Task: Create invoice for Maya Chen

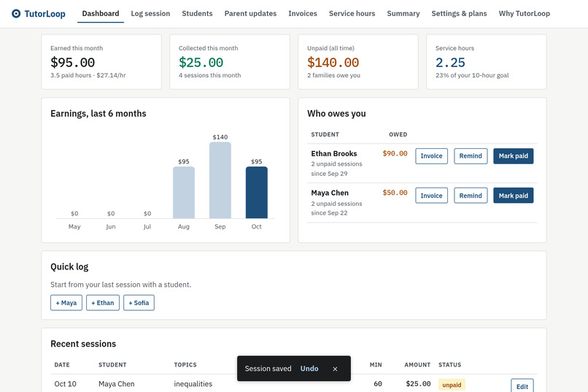Action: click(x=431, y=196)
